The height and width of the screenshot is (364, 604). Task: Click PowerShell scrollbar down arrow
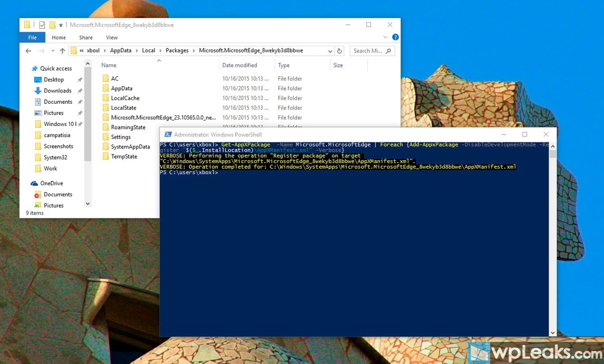coord(553,332)
